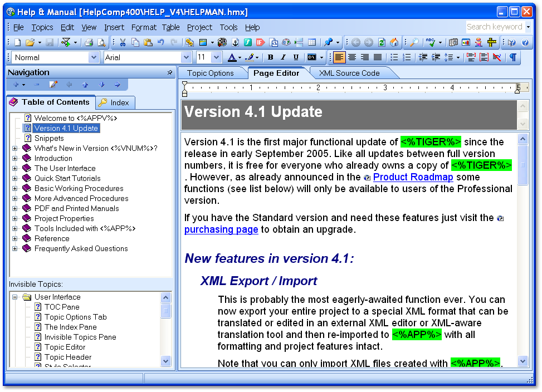Move topic up with blue up arrow
This screenshot has width=542, height=392.
pyautogui.click(x=85, y=85)
